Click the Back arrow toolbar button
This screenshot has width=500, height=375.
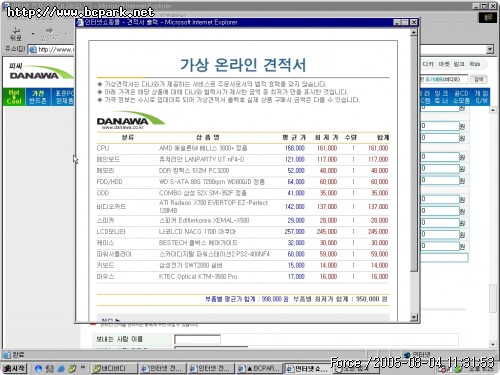coord(16,34)
